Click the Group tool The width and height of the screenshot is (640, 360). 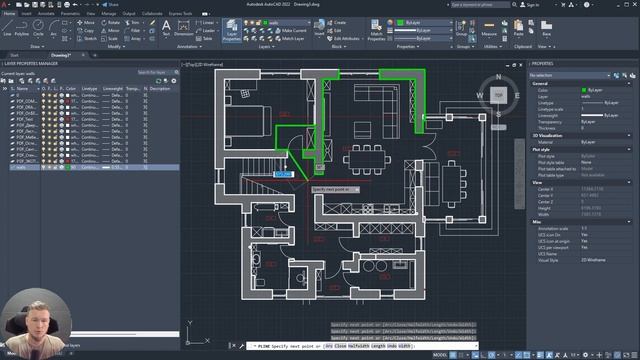461,28
